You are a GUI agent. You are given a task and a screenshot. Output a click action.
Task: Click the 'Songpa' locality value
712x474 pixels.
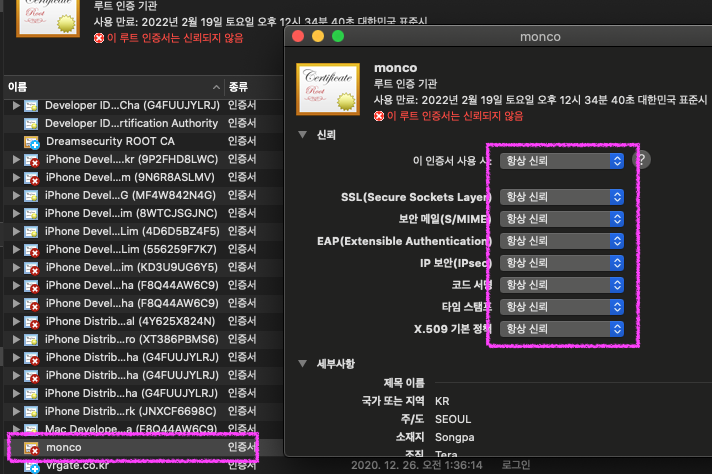[x=455, y=437]
